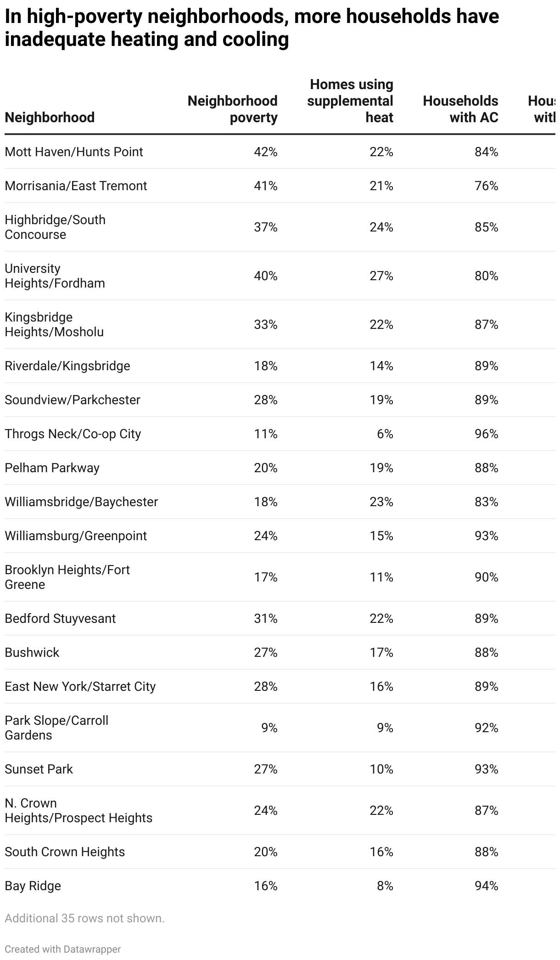Select the Morrisania/East Tremont neighborhood cell
The image size is (560, 960).
(x=76, y=186)
